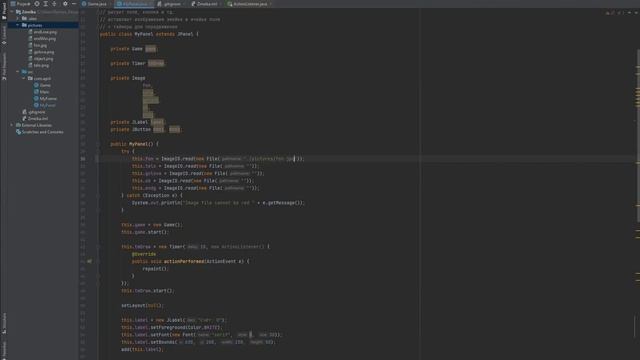Switch to the Zmeika.iml editor tab
The height and width of the screenshot is (360, 640).
(x=205, y=4)
